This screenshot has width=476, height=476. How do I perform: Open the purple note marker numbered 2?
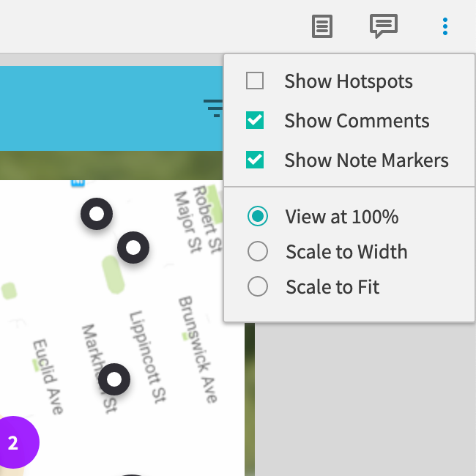coord(12,442)
